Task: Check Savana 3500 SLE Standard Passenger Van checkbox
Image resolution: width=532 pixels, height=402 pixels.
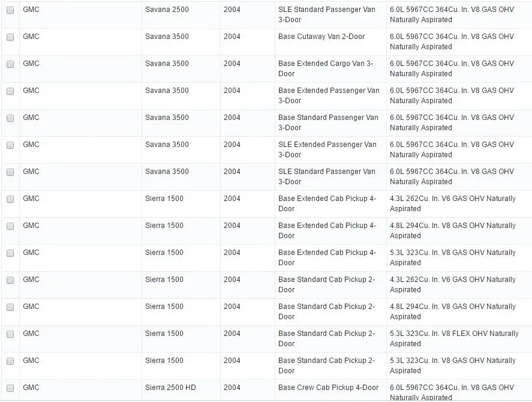Action: click(10, 172)
